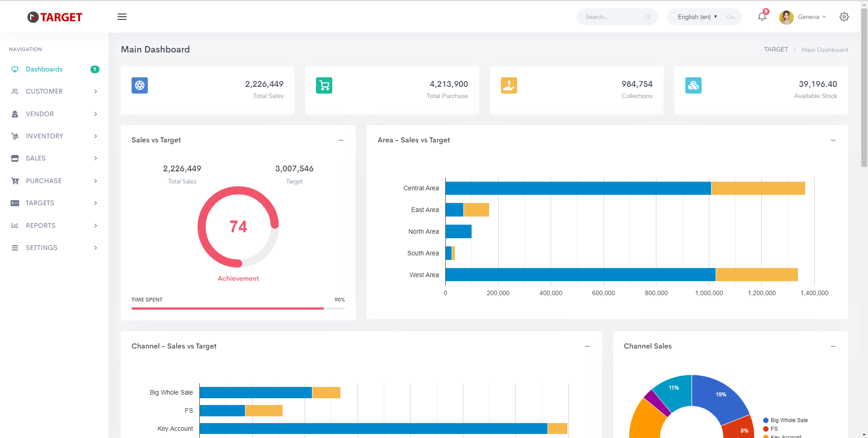Viewport: 868px width, 438px height.
Task: Collapse the Area - Sales vs Target card
Action: (x=833, y=140)
